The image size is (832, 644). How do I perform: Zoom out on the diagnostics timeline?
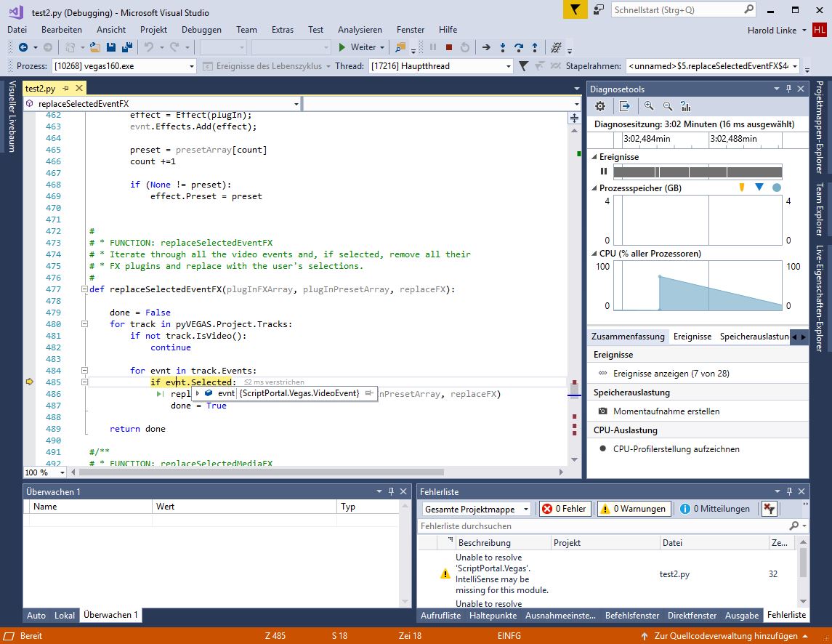point(667,106)
